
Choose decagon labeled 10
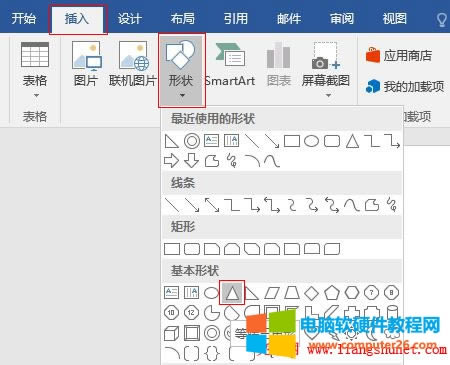(x=172, y=313)
